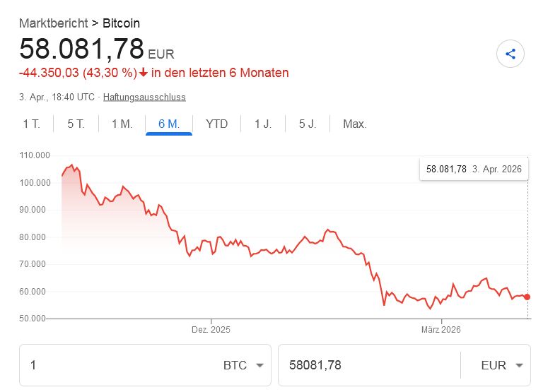The image size is (560, 392).
Task: Click the Dez. 2025 axis marker
Action: click(x=211, y=329)
